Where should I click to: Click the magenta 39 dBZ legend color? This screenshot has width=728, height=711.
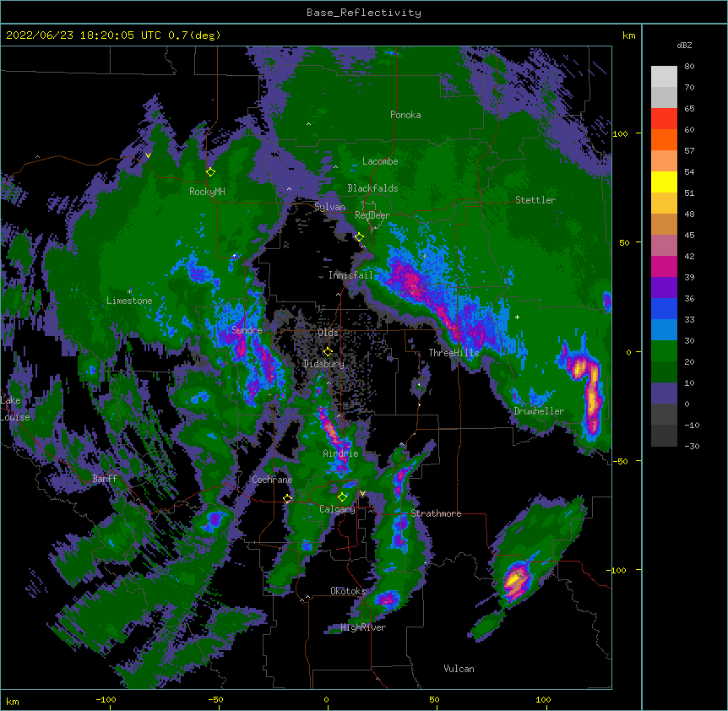pos(664,266)
